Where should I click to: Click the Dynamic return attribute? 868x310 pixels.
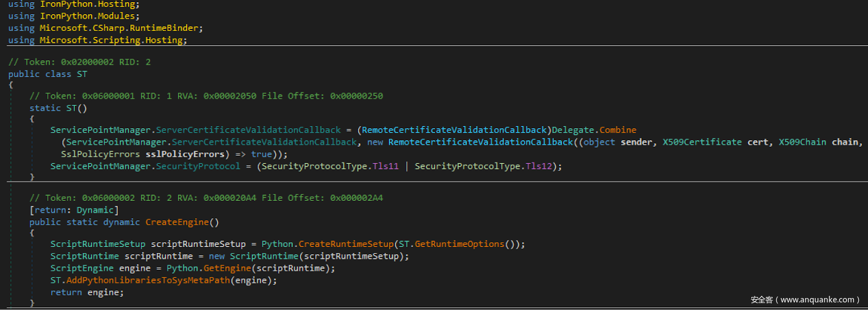click(95, 211)
